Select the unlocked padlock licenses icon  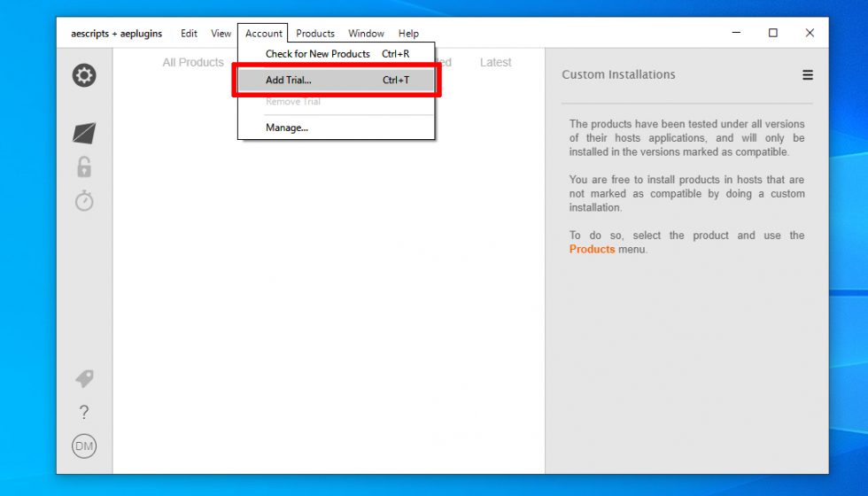[84, 167]
